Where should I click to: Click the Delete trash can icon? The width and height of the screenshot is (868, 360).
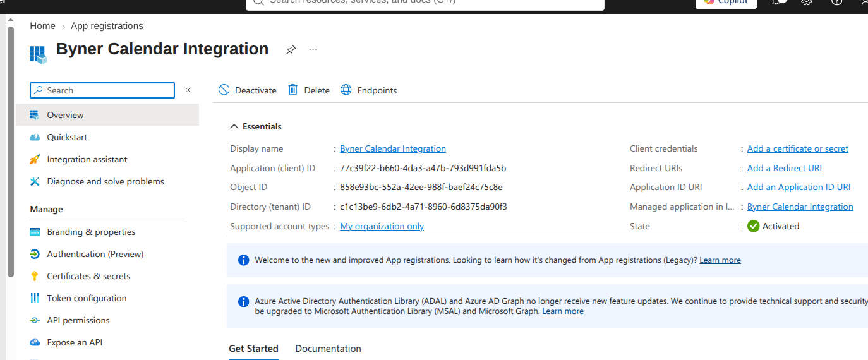293,90
